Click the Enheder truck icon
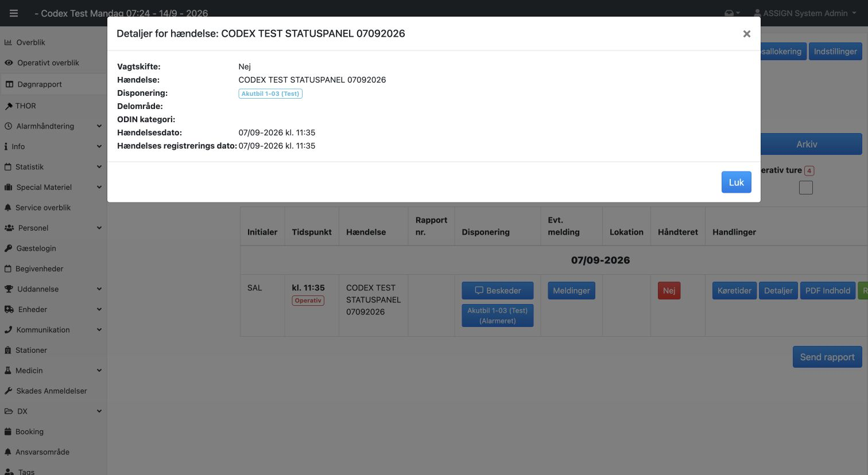The width and height of the screenshot is (868, 475). (9, 310)
